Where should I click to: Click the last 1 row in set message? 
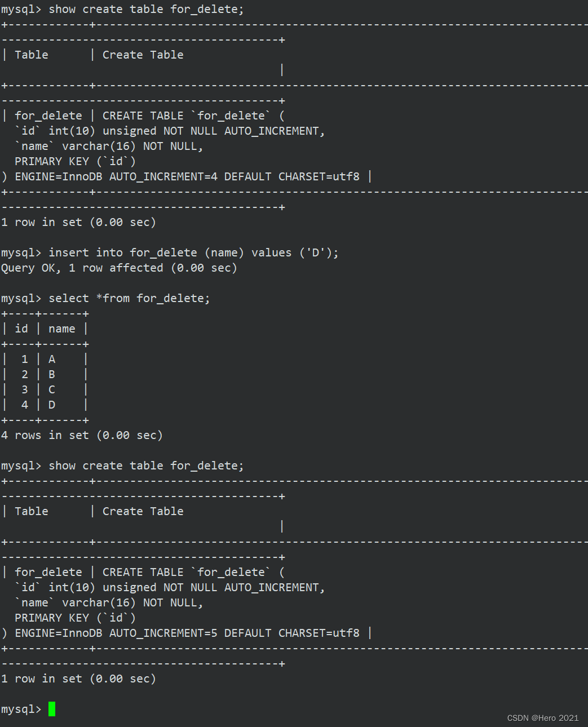coord(78,679)
